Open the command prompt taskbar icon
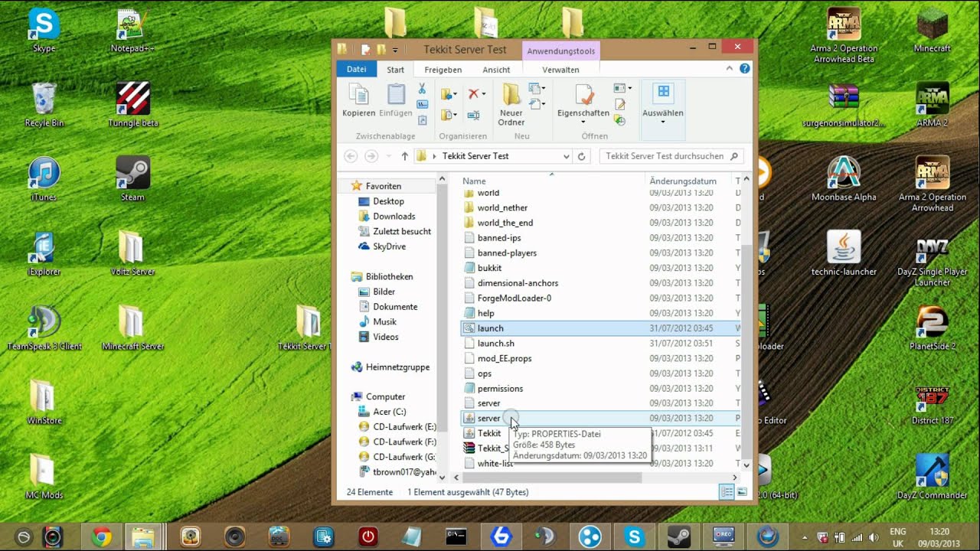This screenshot has width=980, height=551. coord(456,537)
